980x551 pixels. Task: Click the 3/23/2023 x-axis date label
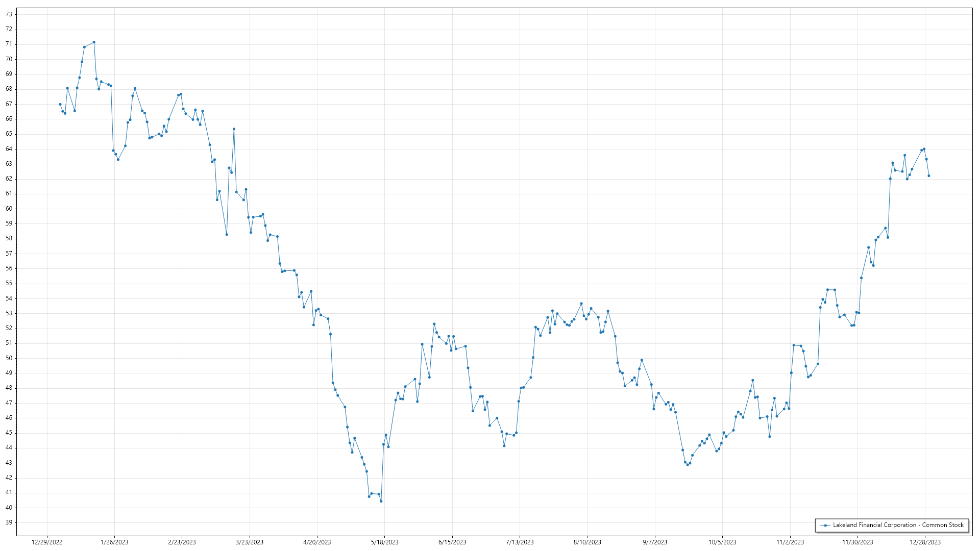(250, 542)
